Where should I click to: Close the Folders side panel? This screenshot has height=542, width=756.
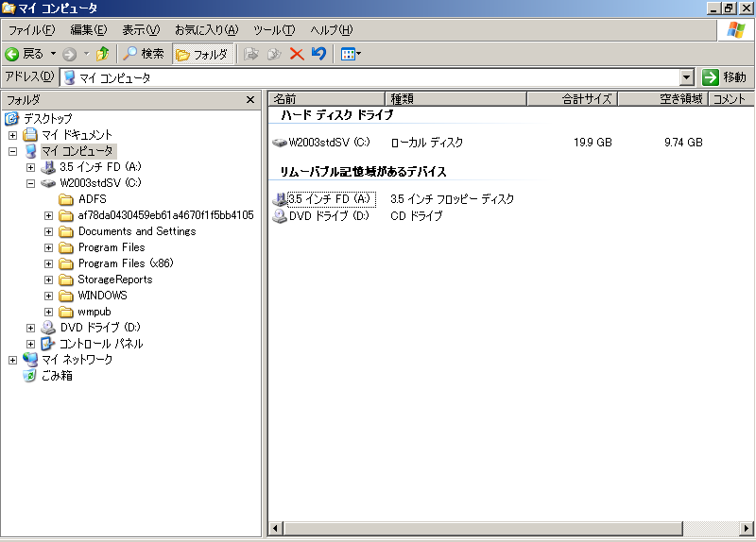(x=250, y=99)
